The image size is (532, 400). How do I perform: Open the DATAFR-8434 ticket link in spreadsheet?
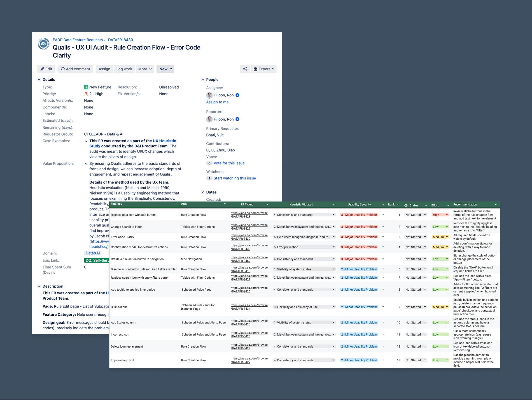(x=249, y=307)
